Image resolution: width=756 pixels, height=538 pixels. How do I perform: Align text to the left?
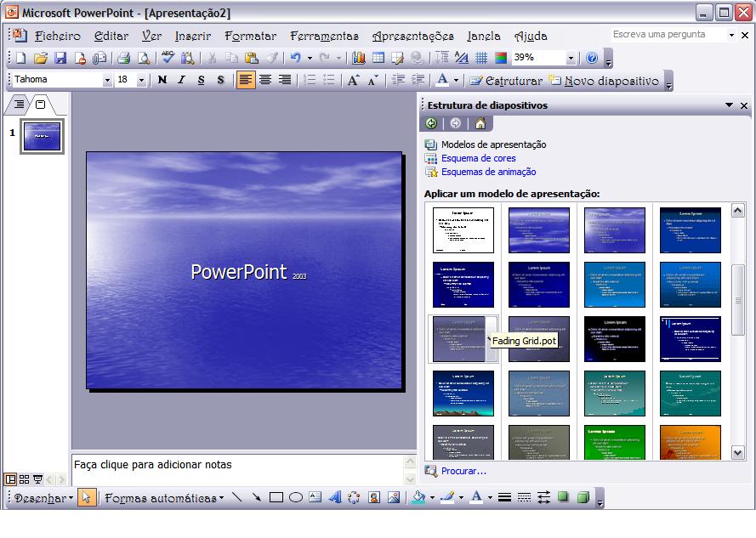pos(246,80)
